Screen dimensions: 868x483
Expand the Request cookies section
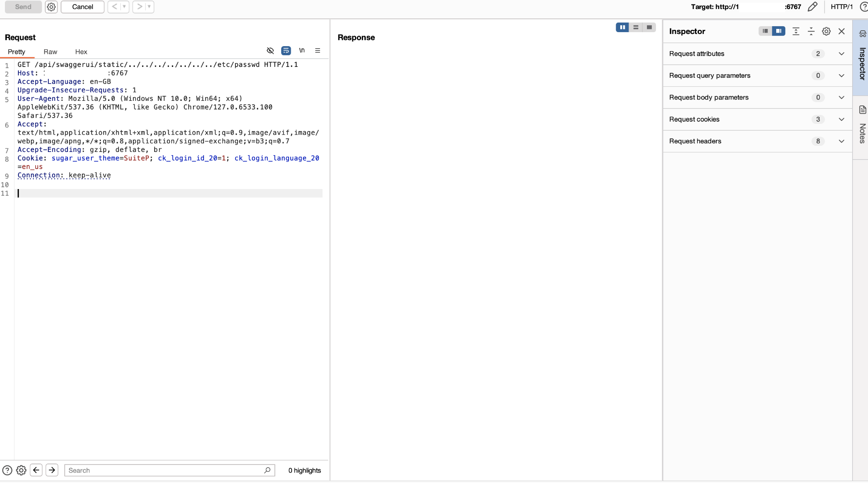[841, 119]
